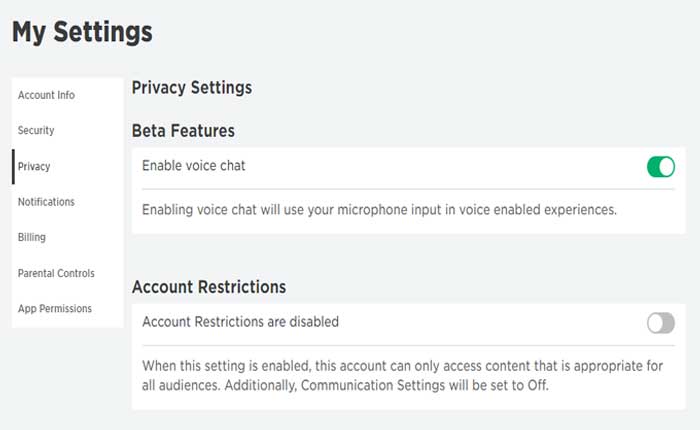Click the Privacy Settings heading
This screenshot has width=700, height=430.
coord(191,88)
